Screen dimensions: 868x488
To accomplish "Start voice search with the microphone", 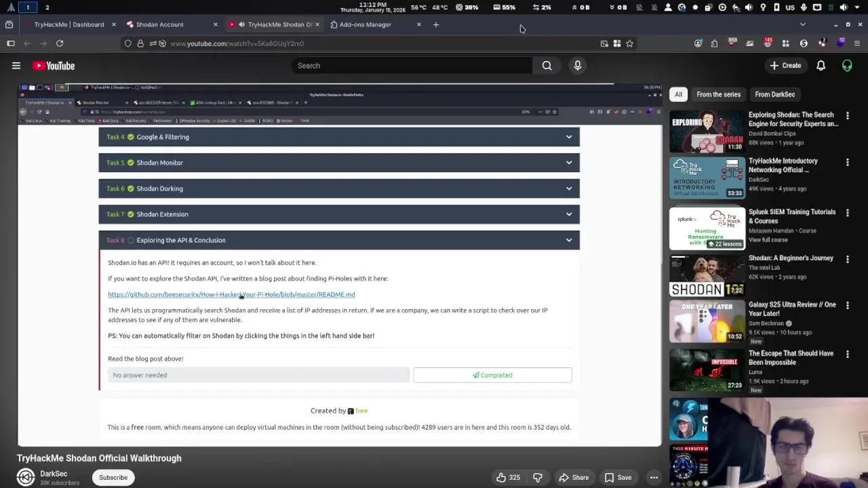I will tap(578, 66).
